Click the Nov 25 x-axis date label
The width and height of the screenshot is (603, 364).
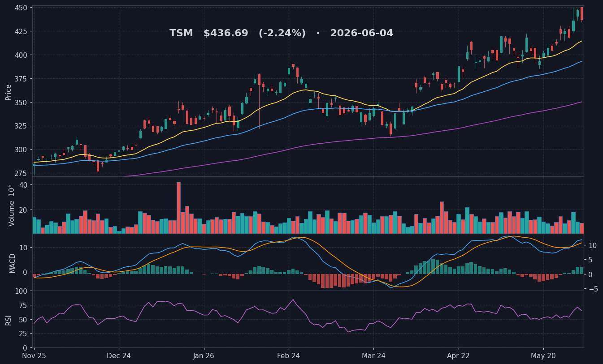34,356
